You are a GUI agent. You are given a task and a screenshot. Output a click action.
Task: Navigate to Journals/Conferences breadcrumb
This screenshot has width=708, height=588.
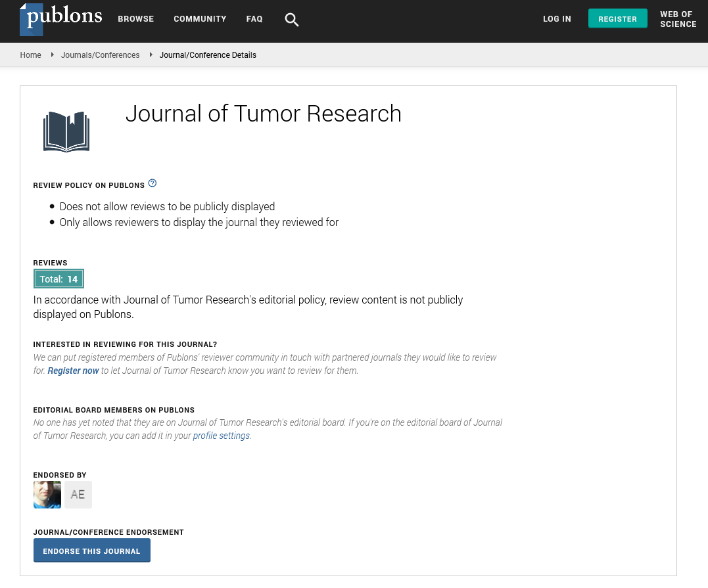coord(100,55)
